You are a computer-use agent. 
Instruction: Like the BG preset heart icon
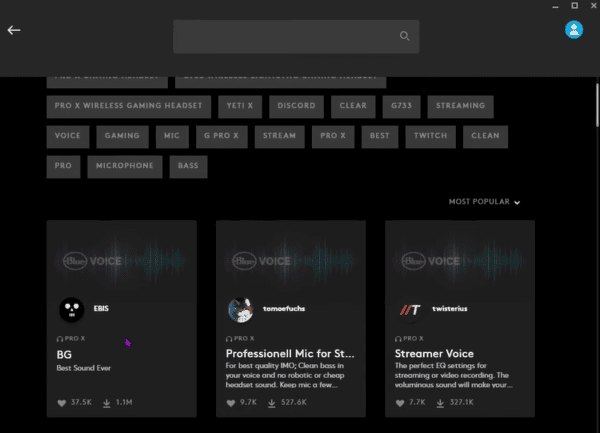(x=62, y=403)
